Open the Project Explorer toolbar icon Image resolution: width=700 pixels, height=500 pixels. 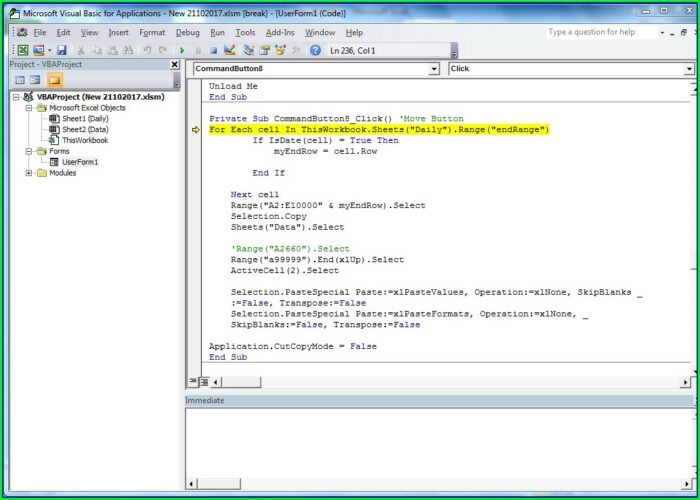pyautogui.click(x=249, y=50)
